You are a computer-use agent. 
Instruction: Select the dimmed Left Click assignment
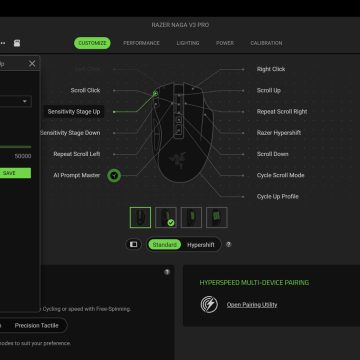87,69
